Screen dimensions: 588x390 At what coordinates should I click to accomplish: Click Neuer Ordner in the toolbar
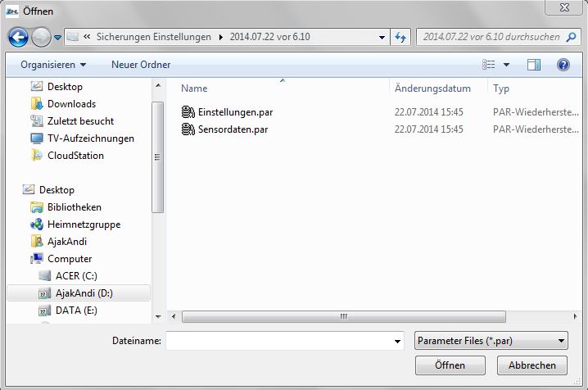coord(141,65)
